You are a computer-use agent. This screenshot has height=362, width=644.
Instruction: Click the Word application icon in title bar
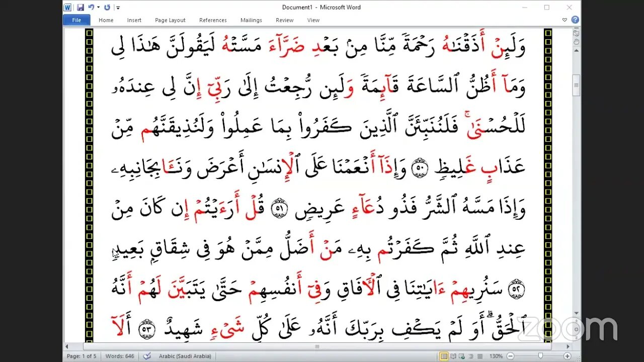pyautogui.click(x=67, y=8)
